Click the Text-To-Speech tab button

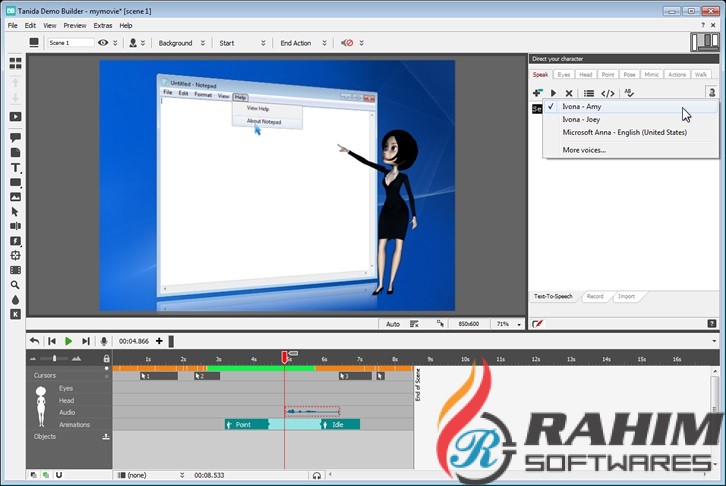point(553,296)
